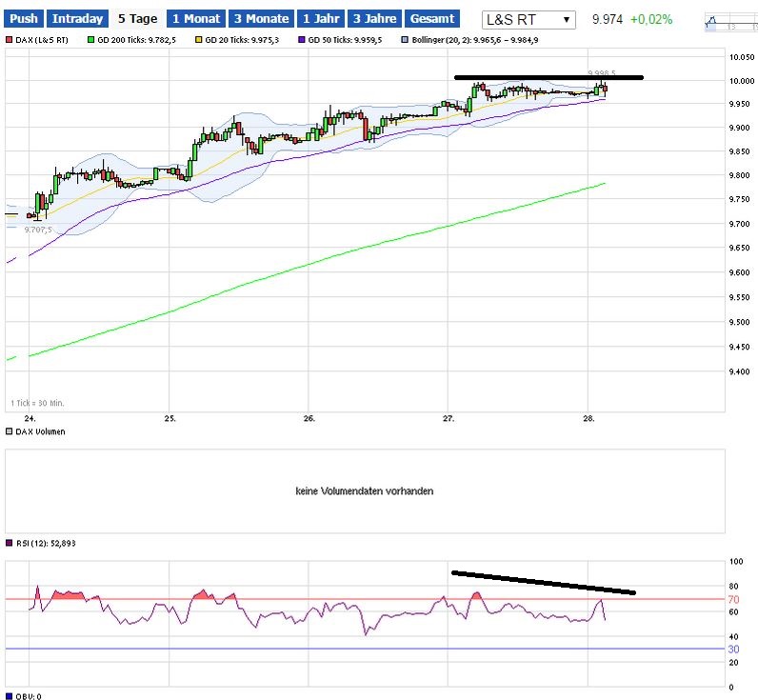Click the 9.400 price axis label
Image resolution: width=758 pixels, height=700 pixels.
click(740, 371)
